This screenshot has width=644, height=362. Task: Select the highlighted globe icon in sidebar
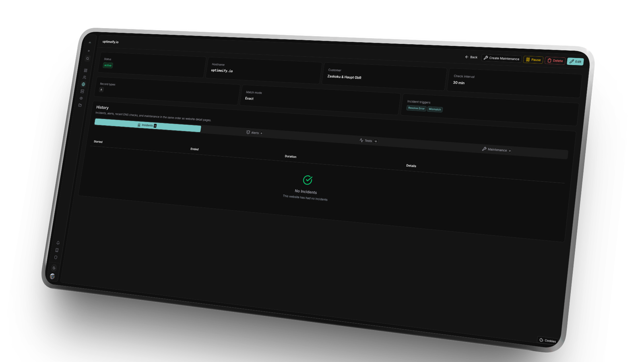(x=83, y=84)
